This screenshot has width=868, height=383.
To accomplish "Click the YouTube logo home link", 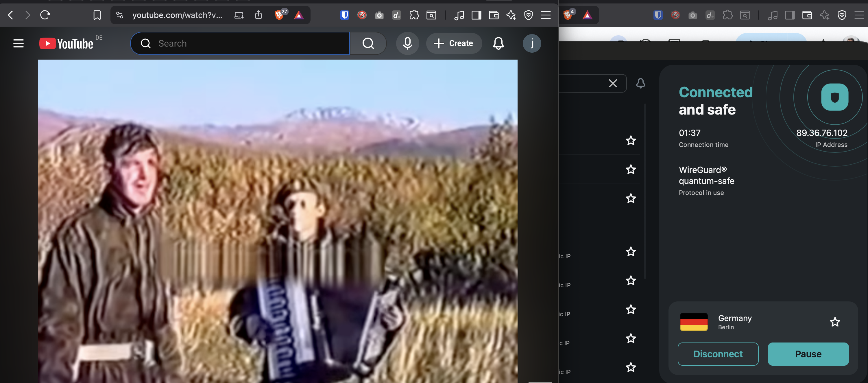I will coord(67,43).
